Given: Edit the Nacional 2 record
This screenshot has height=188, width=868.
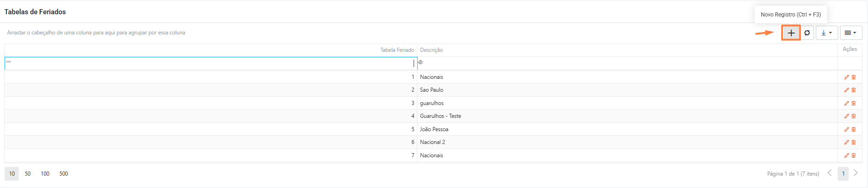Looking at the screenshot, I should click(x=846, y=143).
